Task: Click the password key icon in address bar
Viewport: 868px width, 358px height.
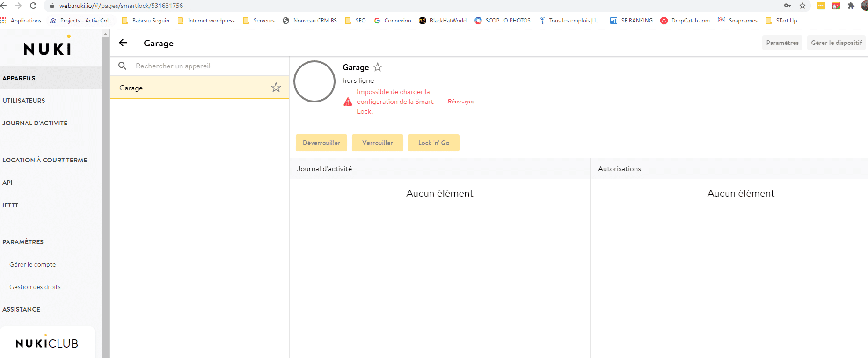Action: pos(788,6)
